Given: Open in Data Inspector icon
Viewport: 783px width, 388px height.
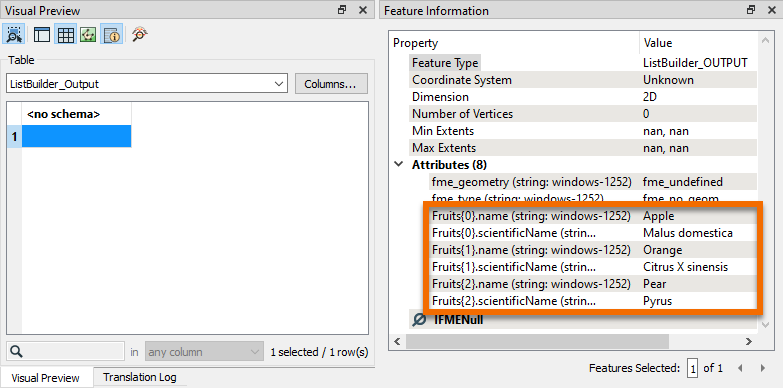Looking at the screenshot, I should coord(140,34).
